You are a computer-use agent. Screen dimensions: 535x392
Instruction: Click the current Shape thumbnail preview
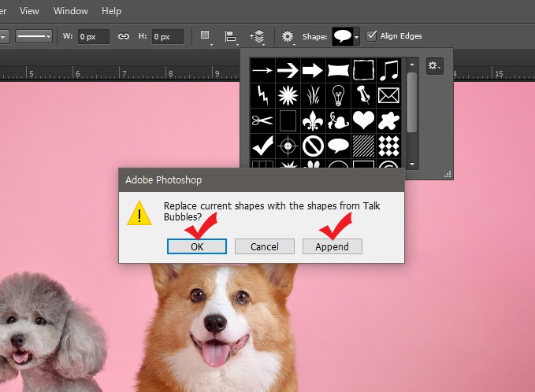click(x=342, y=36)
